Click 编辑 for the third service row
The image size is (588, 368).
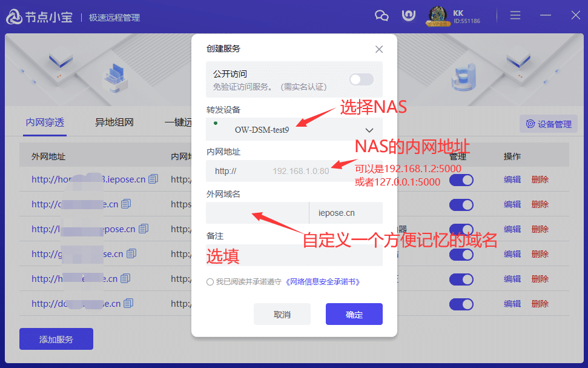click(x=512, y=229)
